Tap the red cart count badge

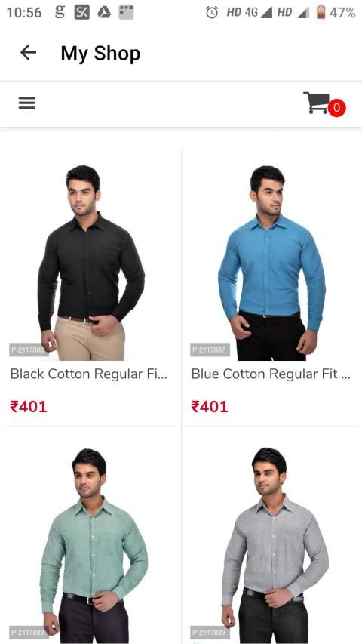click(336, 108)
